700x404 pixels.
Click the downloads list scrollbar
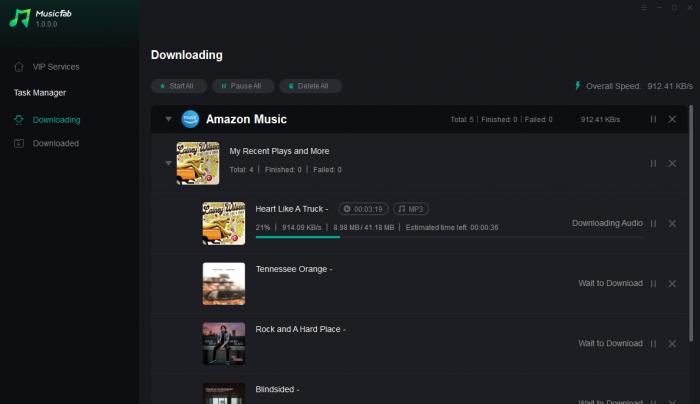click(692, 223)
